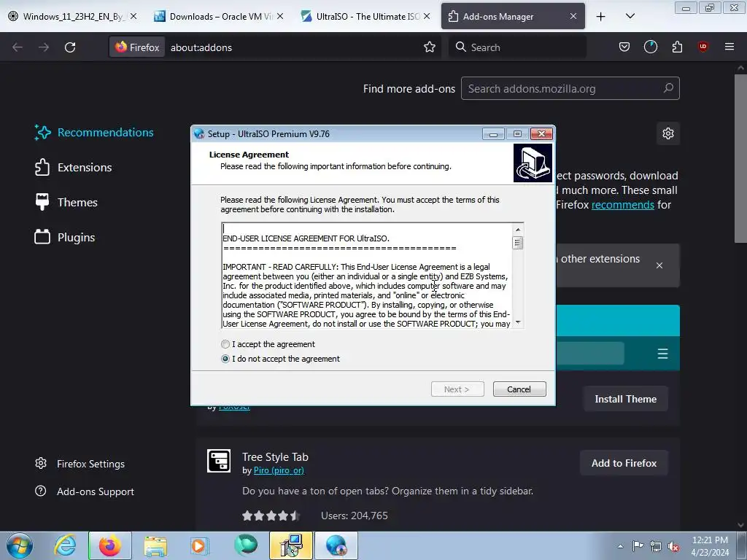The width and height of the screenshot is (747, 560).
Task: Grab the license agreement scrollbar thumb
Action: (517, 243)
